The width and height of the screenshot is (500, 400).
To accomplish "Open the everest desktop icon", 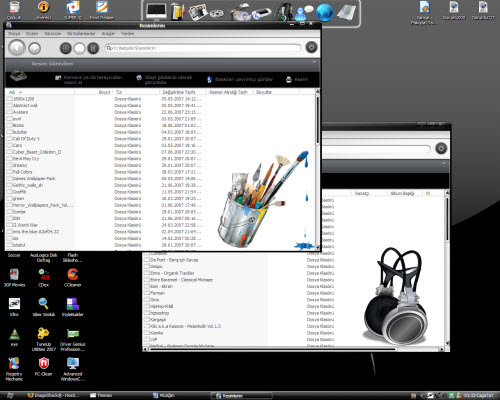I will [43, 10].
